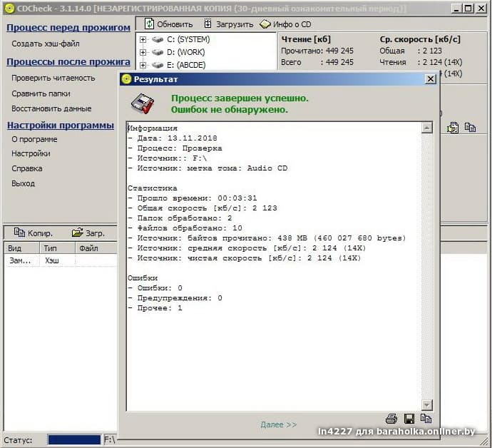
Task: Click 'Файлов обработано: 10' log line
Action: click(x=185, y=228)
